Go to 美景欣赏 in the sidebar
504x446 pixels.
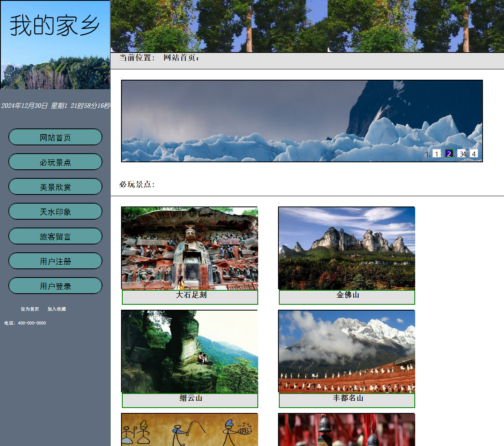click(x=55, y=187)
